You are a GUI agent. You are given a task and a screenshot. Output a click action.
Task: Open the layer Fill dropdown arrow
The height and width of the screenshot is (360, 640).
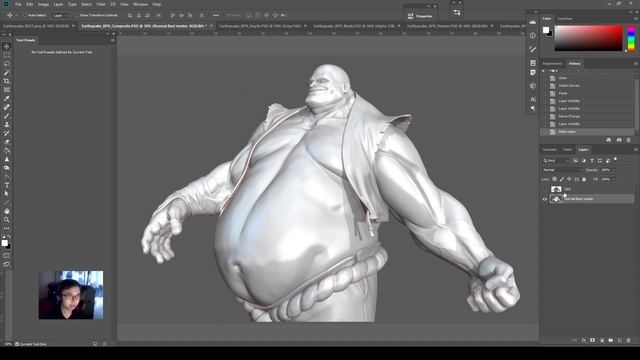tap(613, 179)
